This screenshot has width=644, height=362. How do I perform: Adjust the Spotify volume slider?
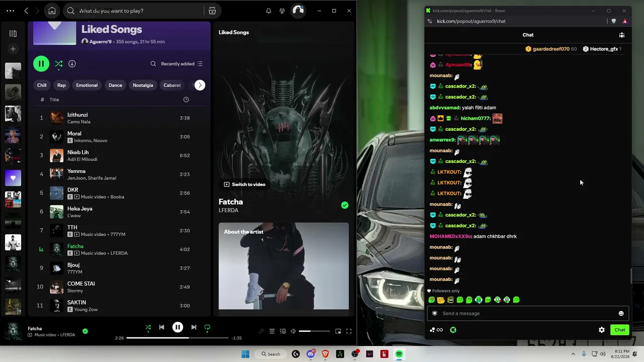pyautogui.click(x=314, y=331)
